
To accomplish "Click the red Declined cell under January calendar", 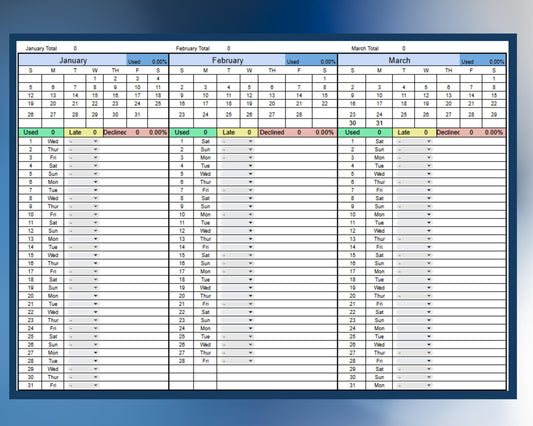I will pos(135,133).
